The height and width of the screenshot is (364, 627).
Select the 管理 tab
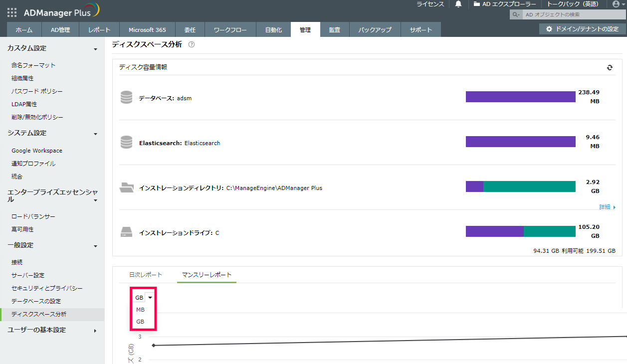click(x=305, y=30)
